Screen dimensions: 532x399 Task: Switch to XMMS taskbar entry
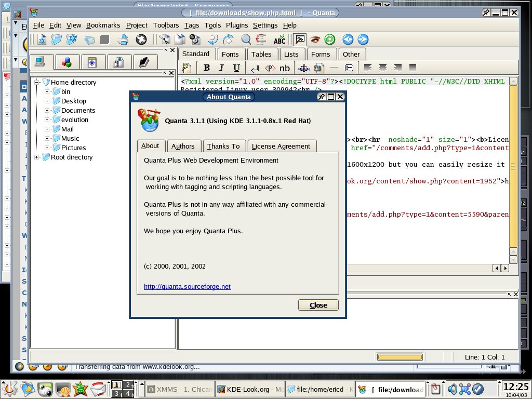click(180, 390)
